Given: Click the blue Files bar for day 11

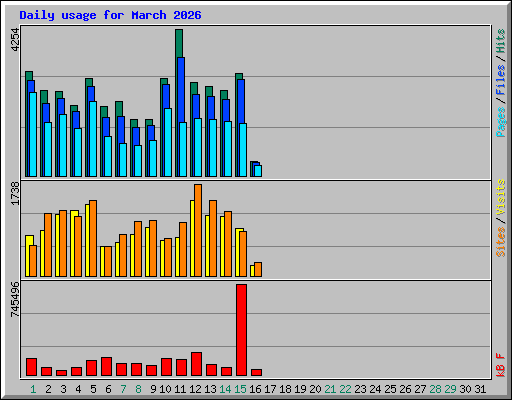Looking at the screenshot, I should coord(181,90).
